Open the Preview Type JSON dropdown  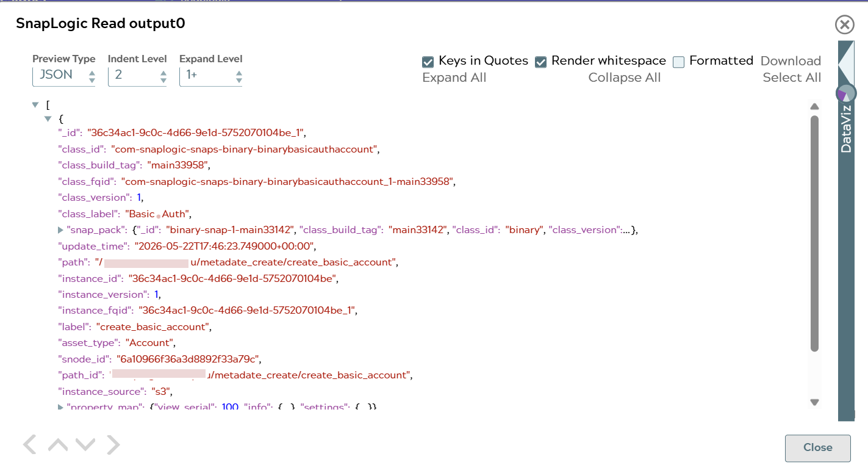64,76
